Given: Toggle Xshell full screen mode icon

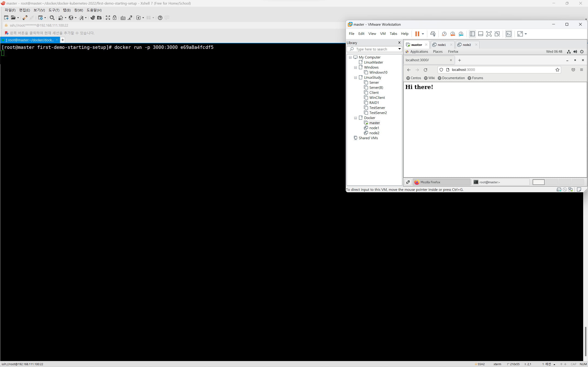Looking at the screenshot, I should coord(108,17).
